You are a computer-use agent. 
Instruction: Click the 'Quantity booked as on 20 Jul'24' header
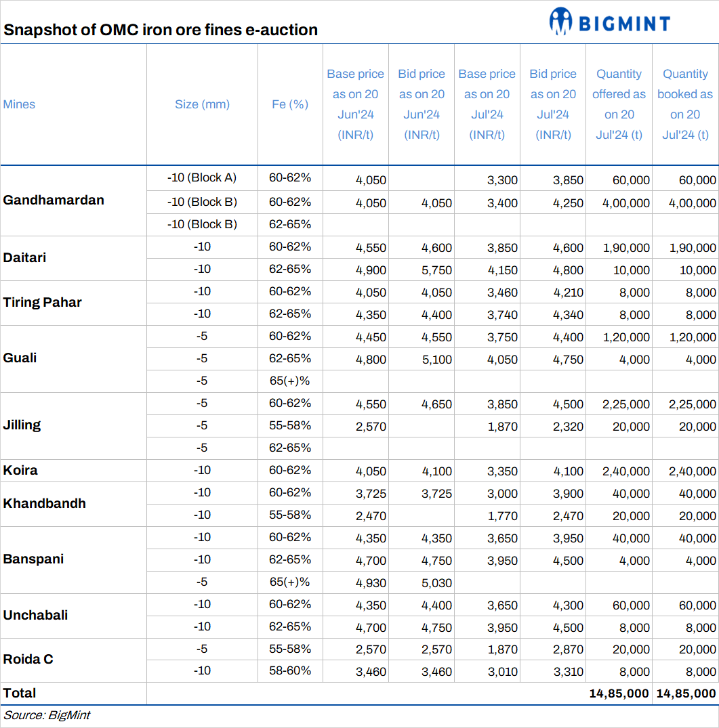[685, 104]
